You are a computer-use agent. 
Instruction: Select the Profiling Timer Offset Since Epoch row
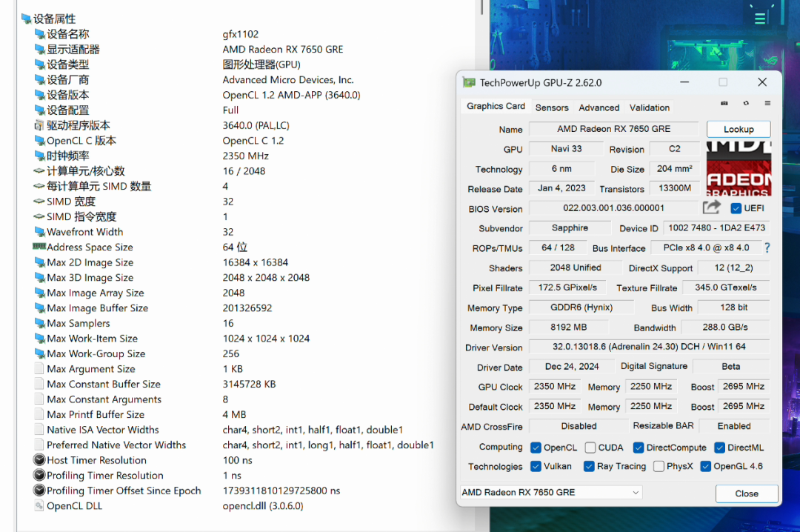pyautogui.click(x=245, y=491)
